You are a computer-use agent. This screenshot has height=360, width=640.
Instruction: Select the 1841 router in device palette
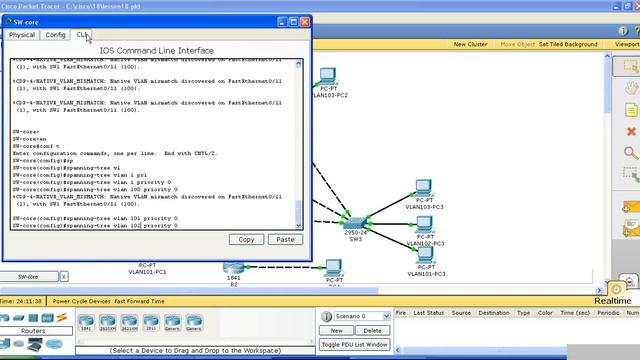86,322
